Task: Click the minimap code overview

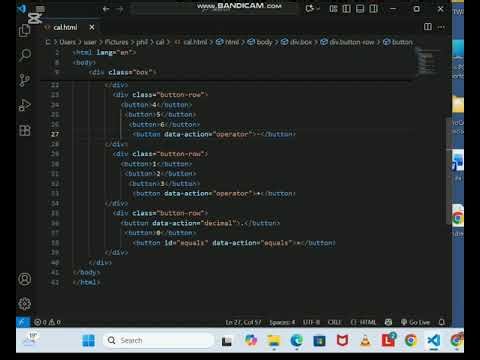Action: (429, 63)
